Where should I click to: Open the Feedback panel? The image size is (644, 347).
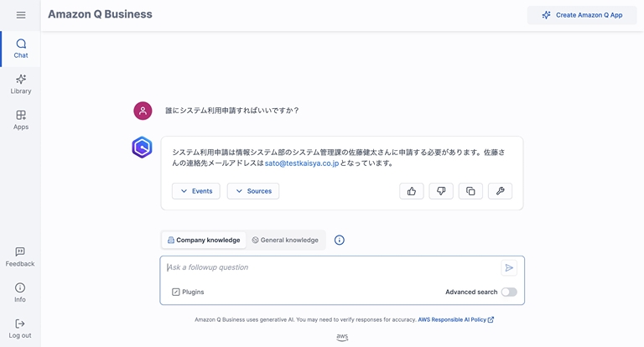click(x=20, y=257)
